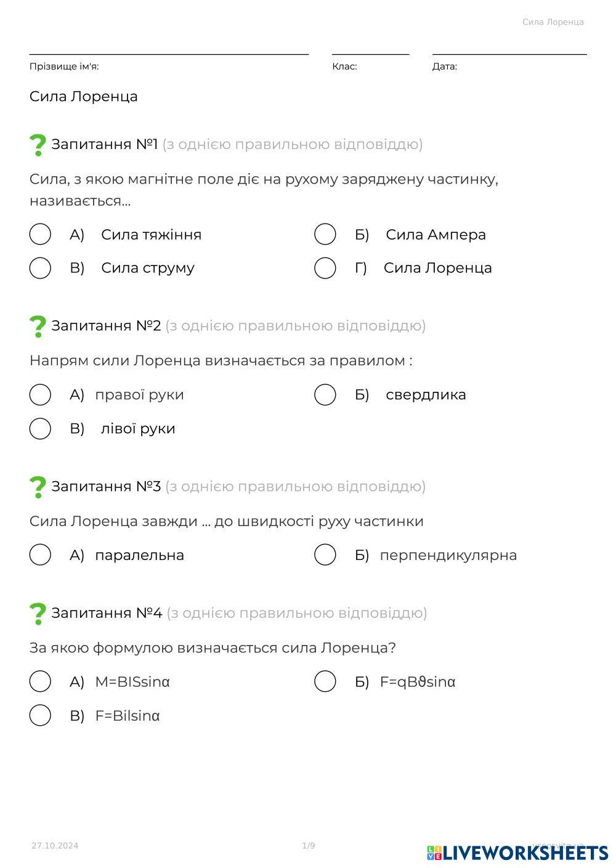The height and width of the screenshot is (868, 616).
Task: Select answer Г) Сила Лоренца
Action: (x=325, y=268)
